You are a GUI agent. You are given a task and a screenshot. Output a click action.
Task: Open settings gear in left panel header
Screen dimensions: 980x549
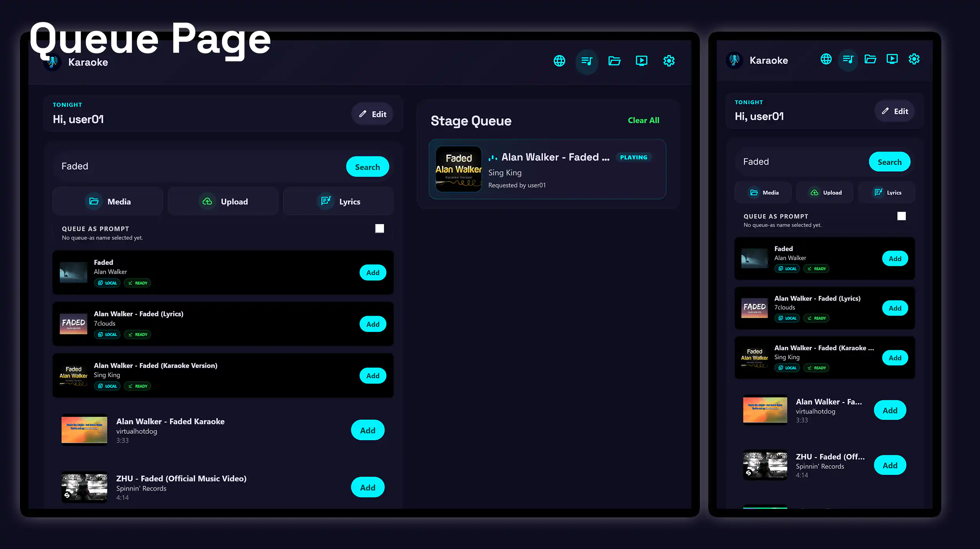(669, 61)
